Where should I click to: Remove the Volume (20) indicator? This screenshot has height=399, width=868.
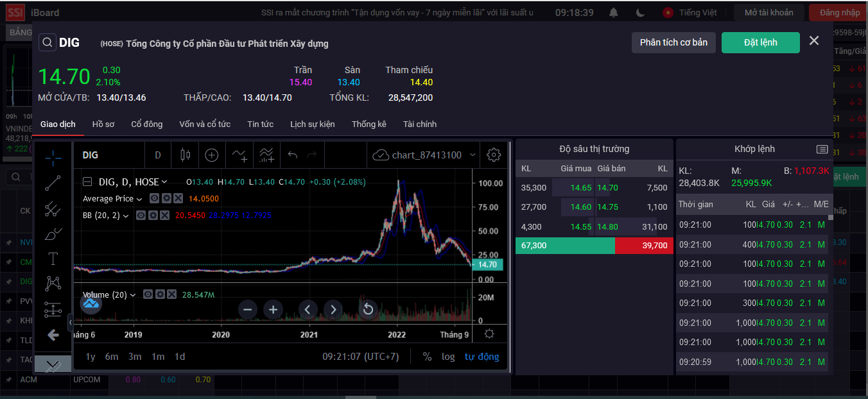click(171, 294)
